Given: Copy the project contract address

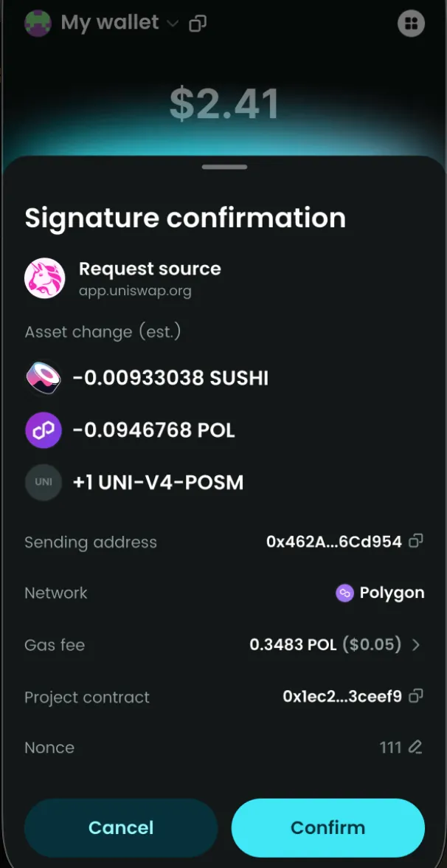Looking at the screenshot, I should [x=413, y=696].
